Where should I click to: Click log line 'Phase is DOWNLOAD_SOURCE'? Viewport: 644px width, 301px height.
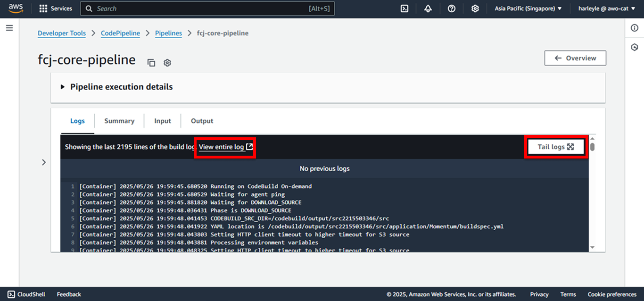pos(185,210)
